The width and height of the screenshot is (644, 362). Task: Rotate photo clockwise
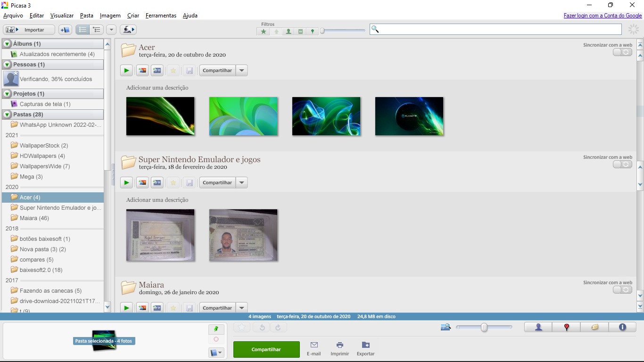pos(278,328)
